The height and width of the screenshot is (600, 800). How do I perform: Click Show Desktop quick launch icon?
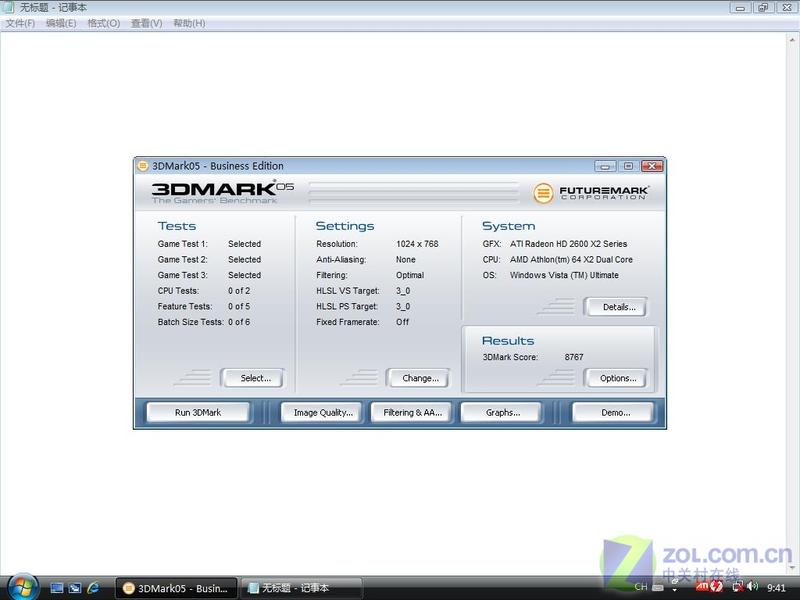[57, 588]
